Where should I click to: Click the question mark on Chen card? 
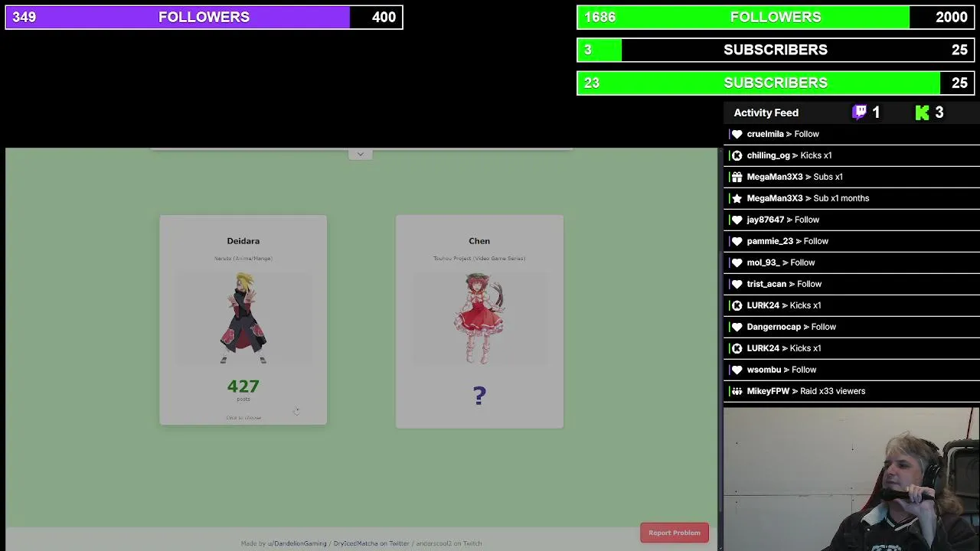point(479,396)
